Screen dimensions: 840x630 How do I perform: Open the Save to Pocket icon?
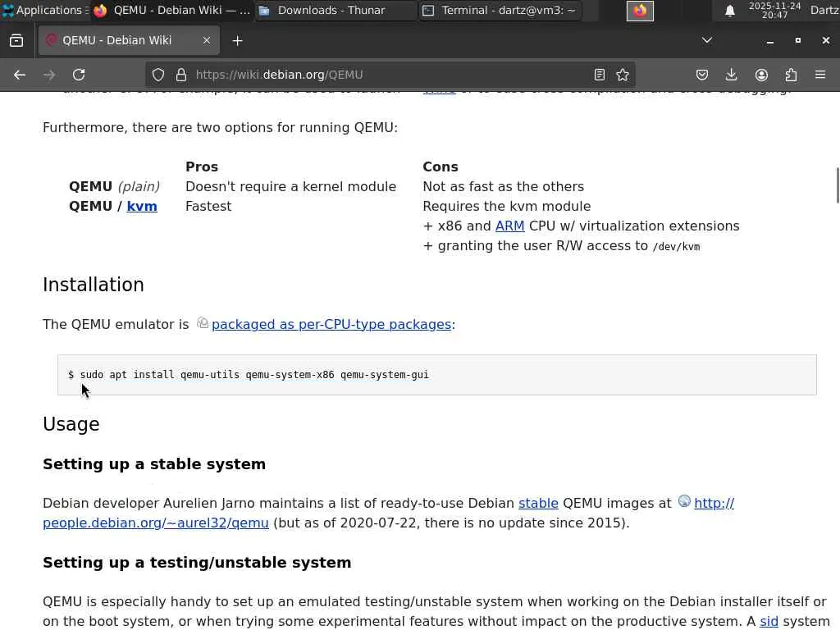pyautogui.click(x=702, y=75)
